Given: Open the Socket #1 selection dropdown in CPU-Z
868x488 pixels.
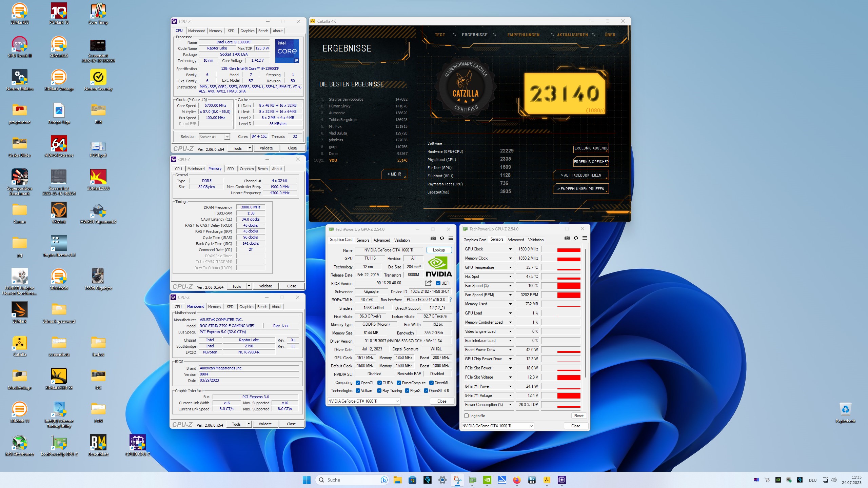Looking at the screenshot, I should click(x=214, y=137).
